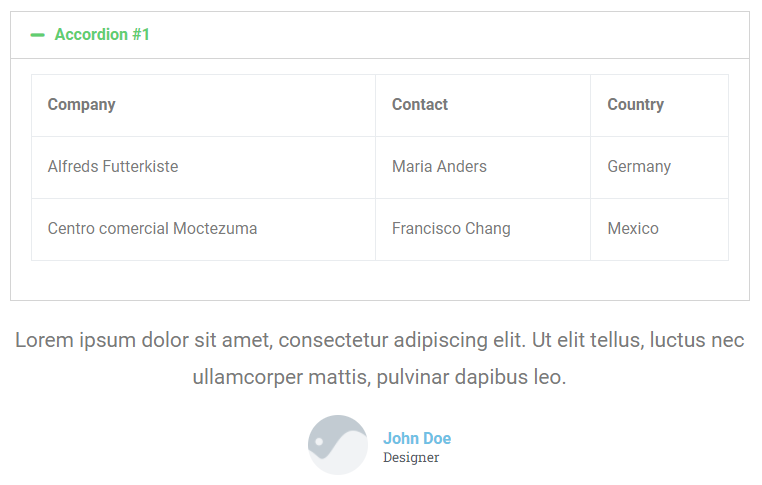Select the Country column header
This screenshot has width=762, height=485.
[x=635, y=105]
